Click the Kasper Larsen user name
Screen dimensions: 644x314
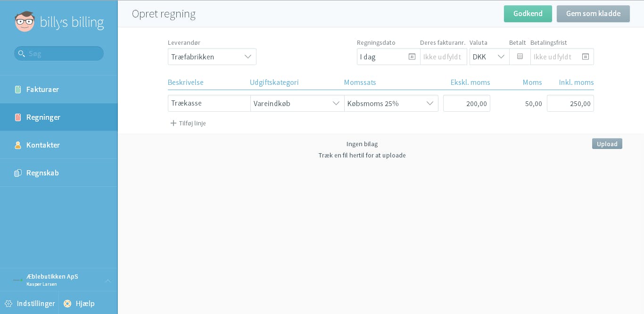(x=41, y=284)
